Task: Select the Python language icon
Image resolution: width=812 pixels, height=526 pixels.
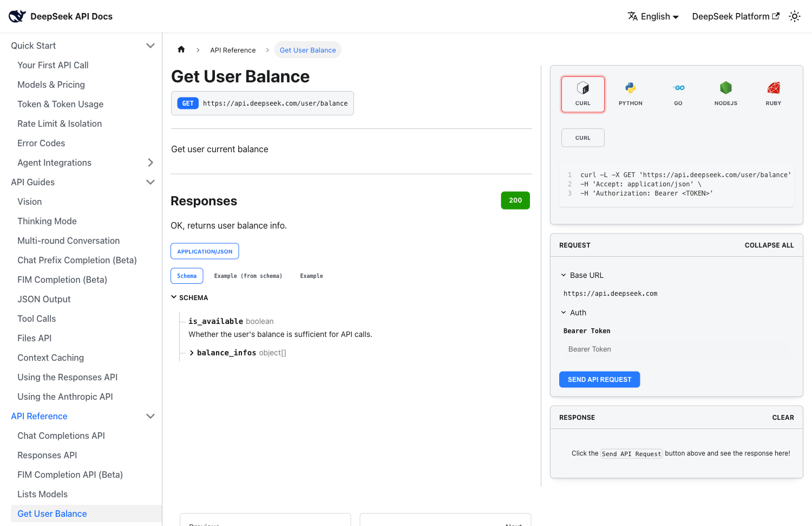Action: [x=631, y=94]
